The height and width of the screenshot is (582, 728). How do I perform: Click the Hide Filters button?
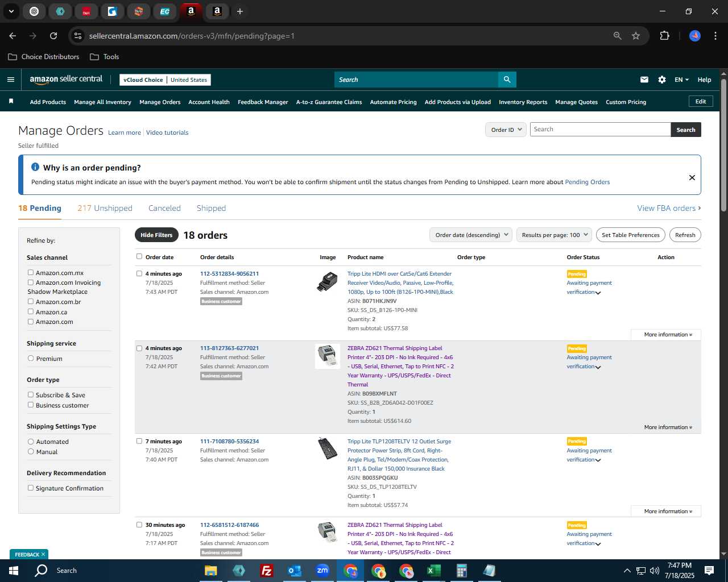156,235
